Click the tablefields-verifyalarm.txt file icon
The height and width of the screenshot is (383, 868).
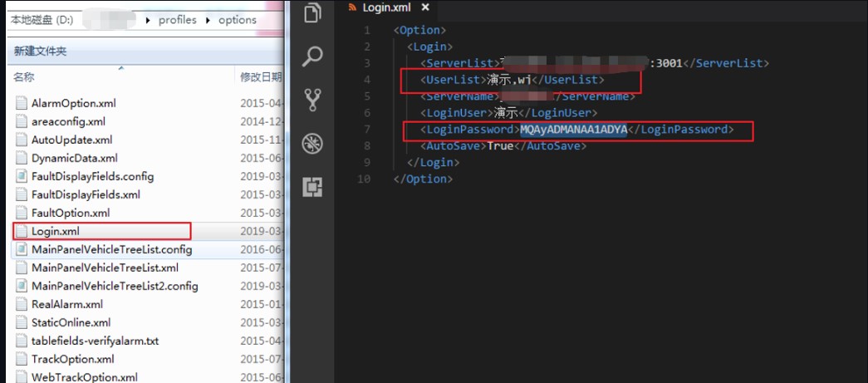tap(22, 341)
